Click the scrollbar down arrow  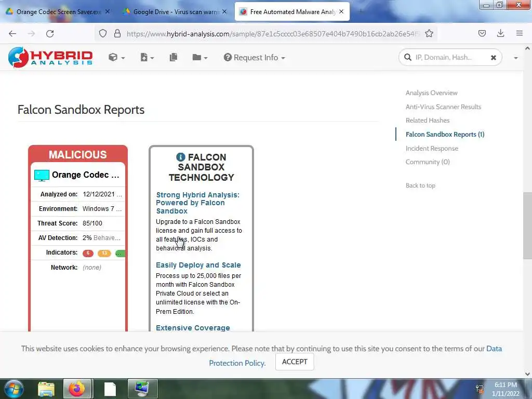coord(527,374)
